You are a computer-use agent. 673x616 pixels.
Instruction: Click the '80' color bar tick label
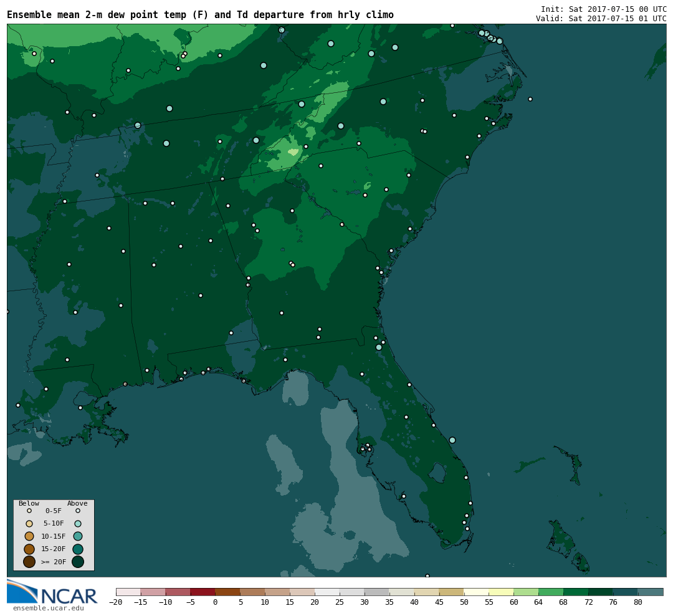(x=638, y=602)
